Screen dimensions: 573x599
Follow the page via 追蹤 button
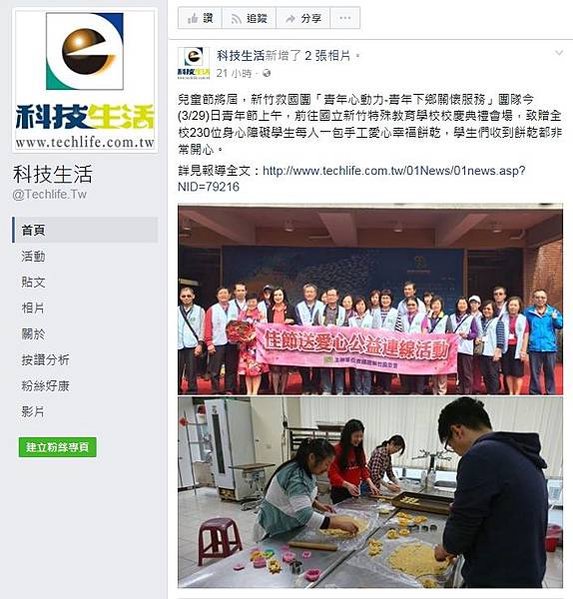249,18
